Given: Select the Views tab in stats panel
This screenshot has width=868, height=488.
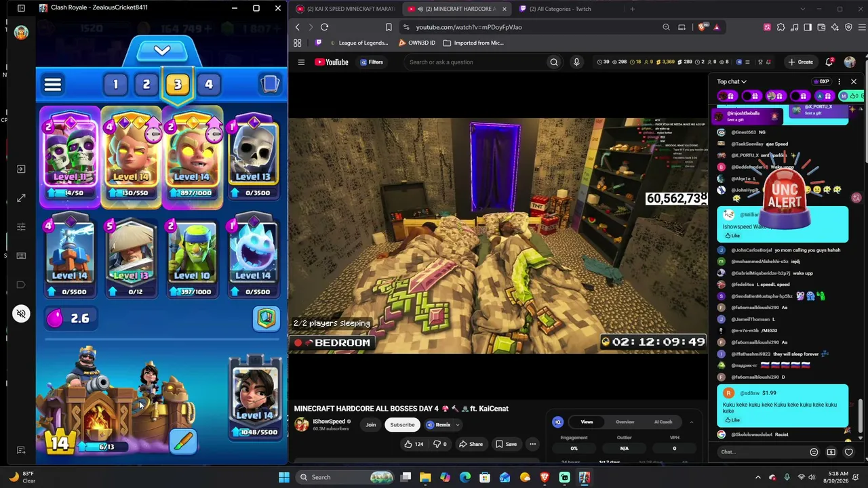Looking at the screenshot, I should [x=587, y=422].
